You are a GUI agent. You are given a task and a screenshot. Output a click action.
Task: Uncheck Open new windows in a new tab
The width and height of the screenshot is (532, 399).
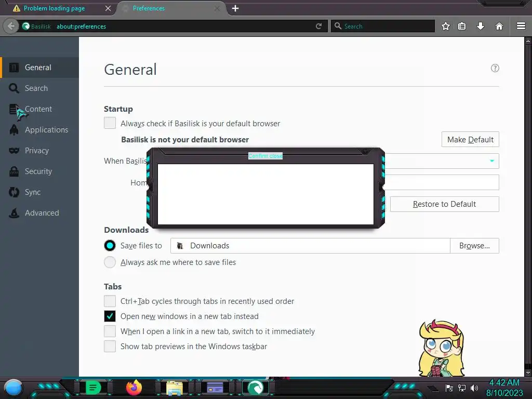click(110, 316)
